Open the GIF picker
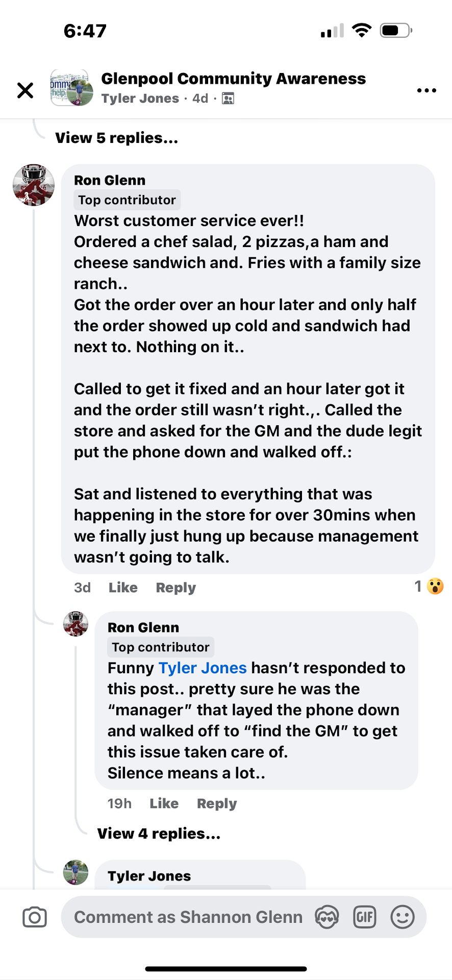 pos(365,917)
